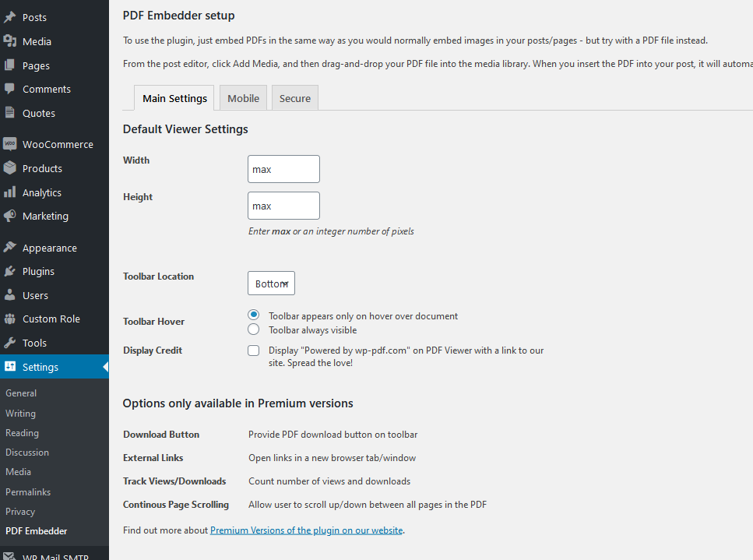Click the Custom Role group icon
The width and height of the screenshot is (753, 560).
9,319
